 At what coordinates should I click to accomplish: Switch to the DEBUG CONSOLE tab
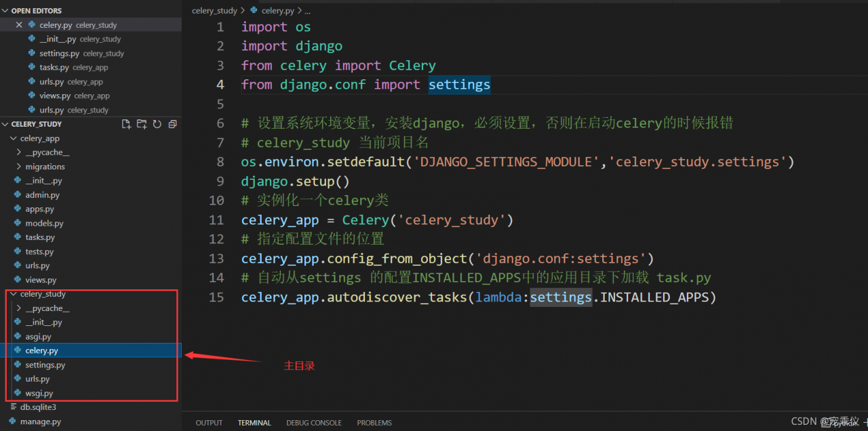coord(314,423)
